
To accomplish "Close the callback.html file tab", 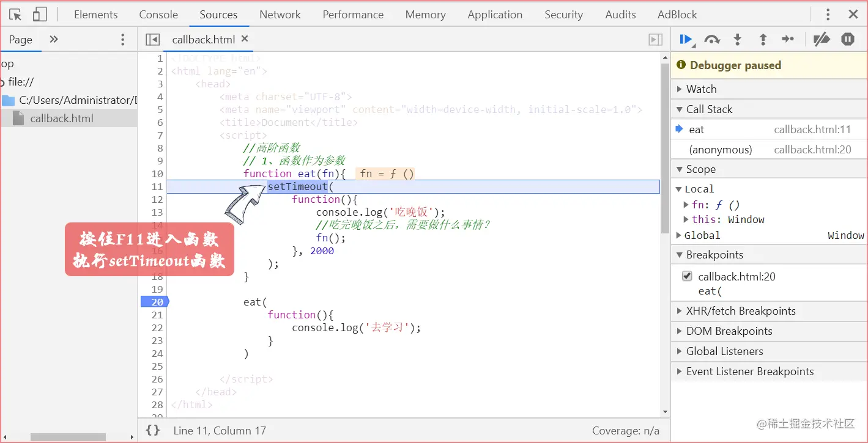I will pos(245,39).
